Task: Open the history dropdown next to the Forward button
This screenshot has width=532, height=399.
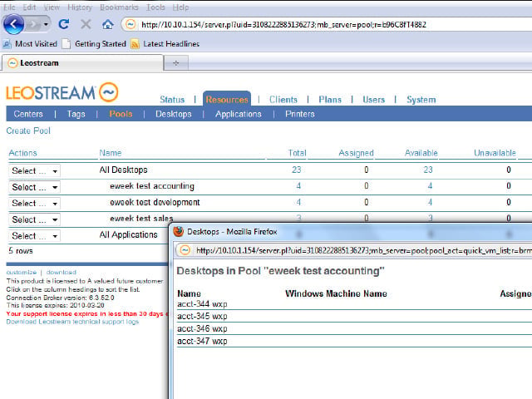Action: click(46, 24)
